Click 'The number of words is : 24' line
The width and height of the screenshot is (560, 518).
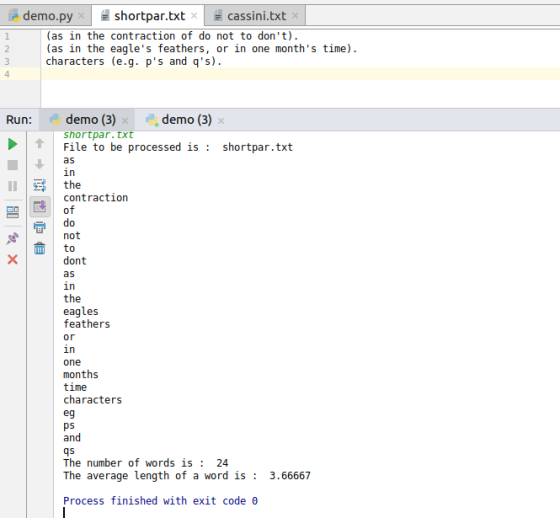(x=146, y=463)
